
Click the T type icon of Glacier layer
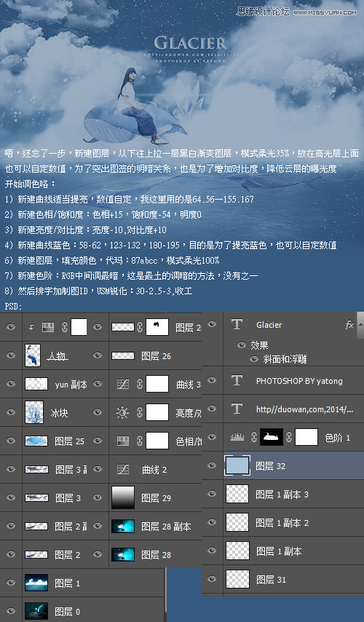[237, 325]
